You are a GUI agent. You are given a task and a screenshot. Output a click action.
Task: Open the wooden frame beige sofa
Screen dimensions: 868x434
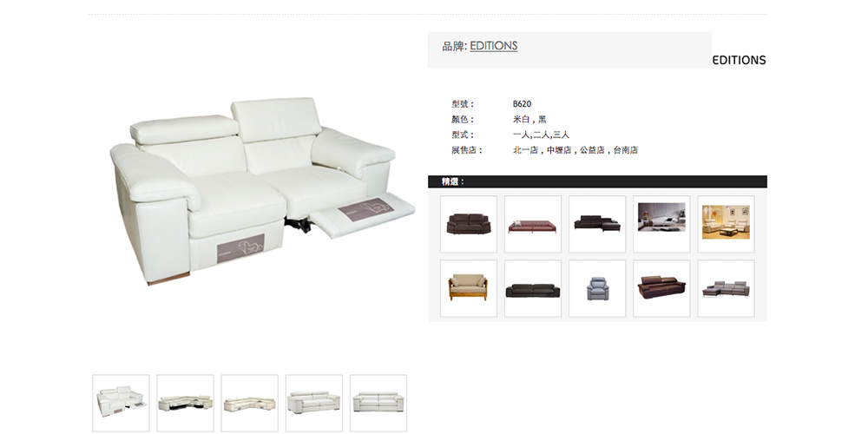coord(469,288)
